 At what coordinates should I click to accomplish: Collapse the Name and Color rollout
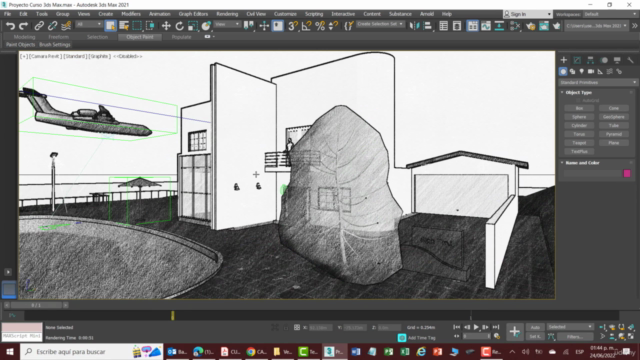(582, 163)
